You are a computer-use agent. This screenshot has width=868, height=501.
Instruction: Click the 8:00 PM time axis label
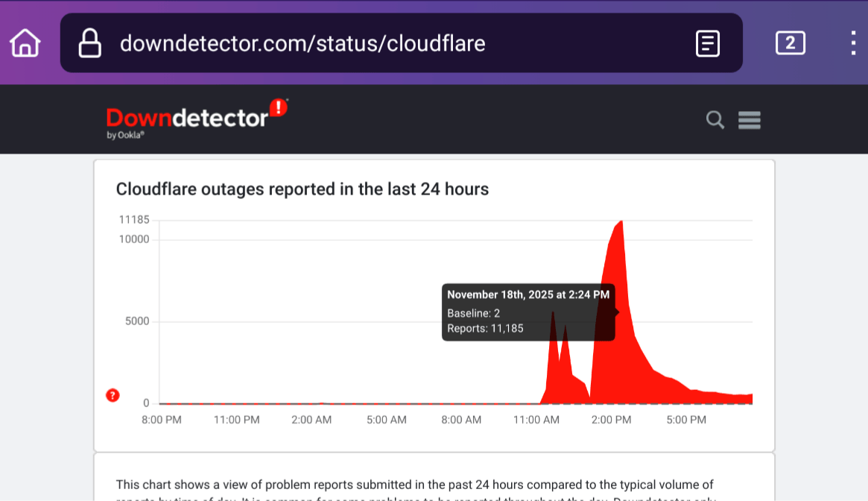click(162, 420)
